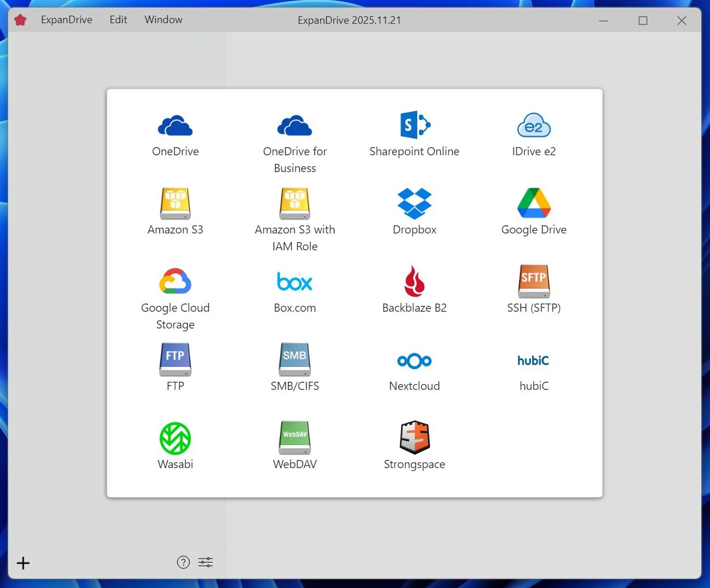710x588 pixels.
Task: Select Google Cloud Storage icon
Action: pos(175,282)
